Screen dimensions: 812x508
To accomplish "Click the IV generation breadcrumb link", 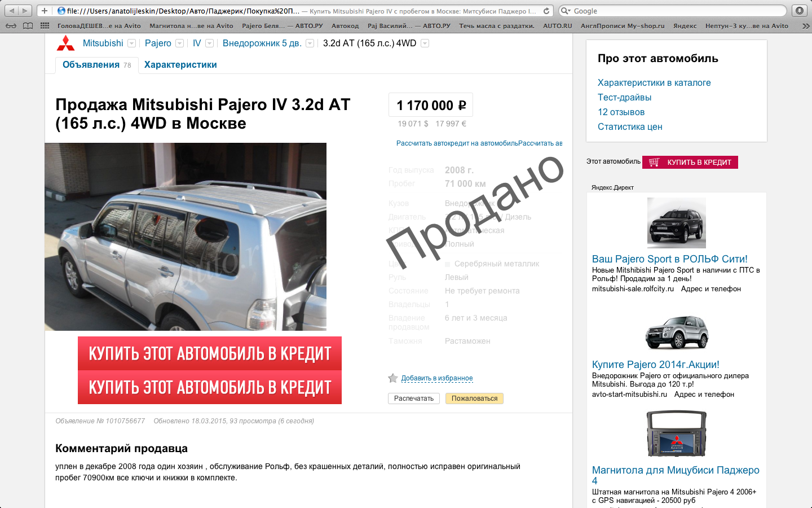I will 197,43.
